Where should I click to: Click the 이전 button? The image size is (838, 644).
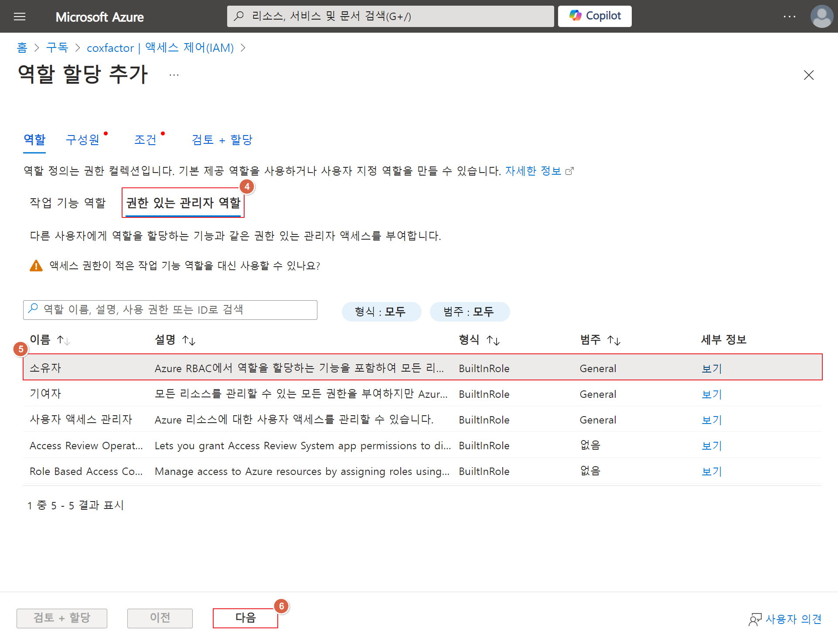pos(160,618)
